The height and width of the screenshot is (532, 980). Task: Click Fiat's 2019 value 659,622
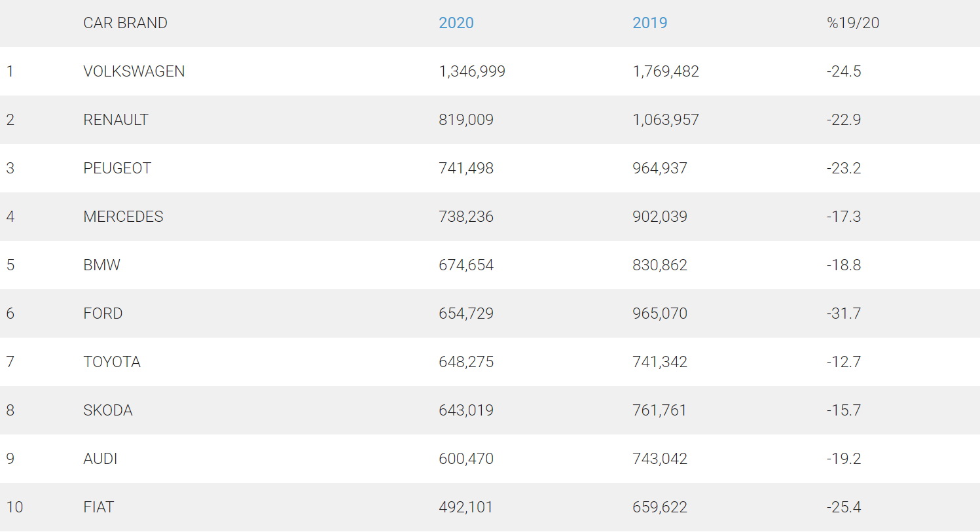tap(659, 507)
